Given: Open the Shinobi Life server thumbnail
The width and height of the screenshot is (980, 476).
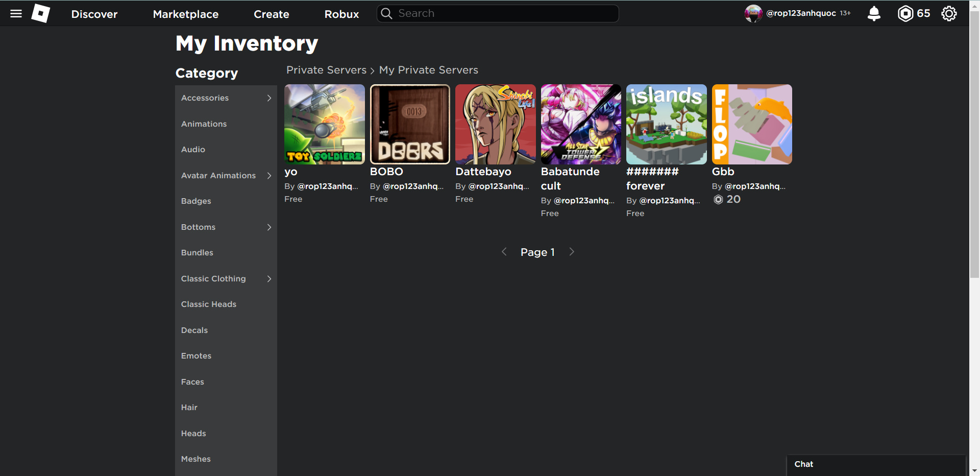Looking at the screenshot, I should pos(496,124).
